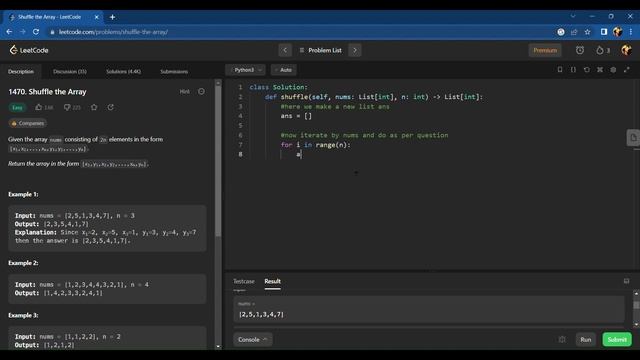Open the notes side panel icon
The height and width of the screenshot is (360, 640).
633,138
